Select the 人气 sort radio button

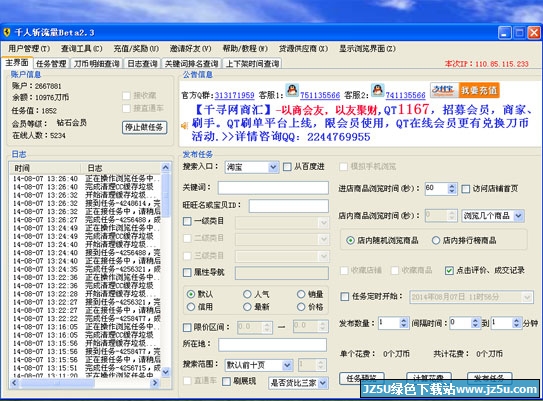click(x=247, y=294)
